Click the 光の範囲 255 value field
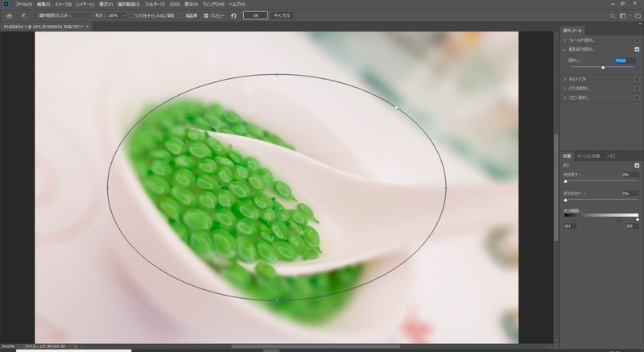The height and width of the screenshot is (352, 644). click(x=632, y=226)
